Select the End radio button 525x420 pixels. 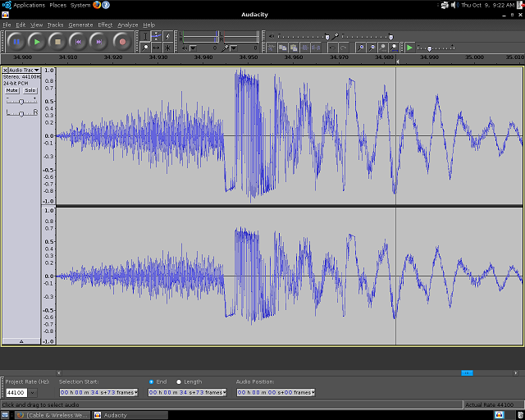pos(152,381)
